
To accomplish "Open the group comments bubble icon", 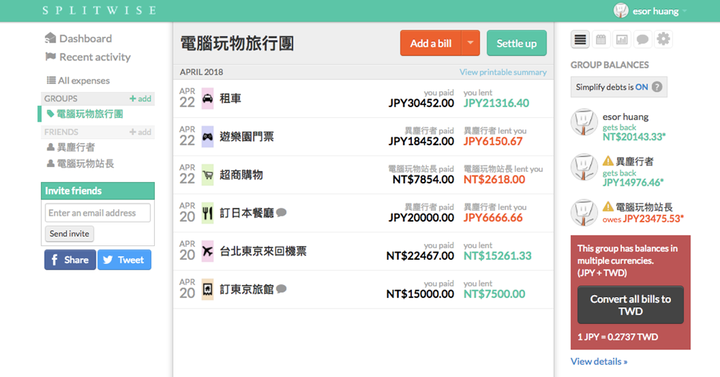I will point(642,39).
